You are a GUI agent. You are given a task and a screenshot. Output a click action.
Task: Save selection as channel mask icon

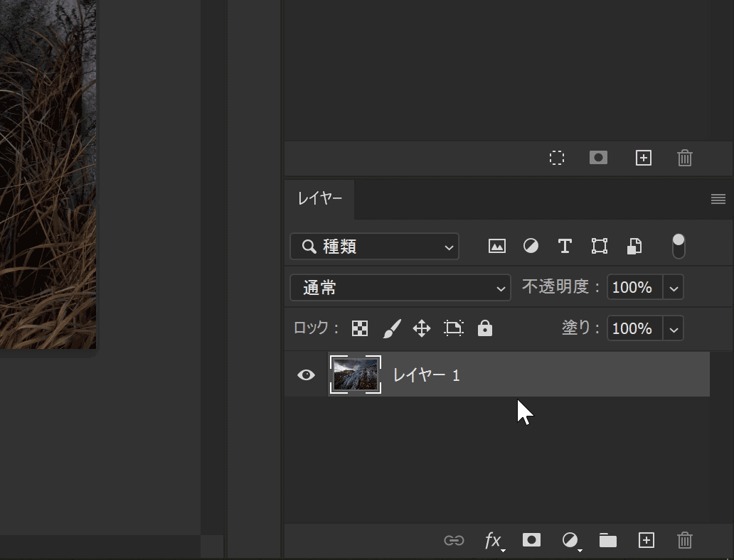coord(598,157)
